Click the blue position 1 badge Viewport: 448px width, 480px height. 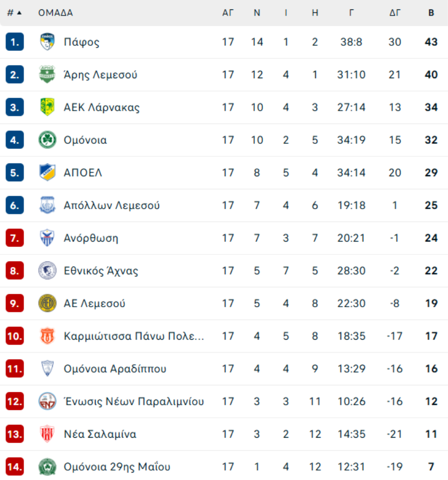(x=15, y=42)
